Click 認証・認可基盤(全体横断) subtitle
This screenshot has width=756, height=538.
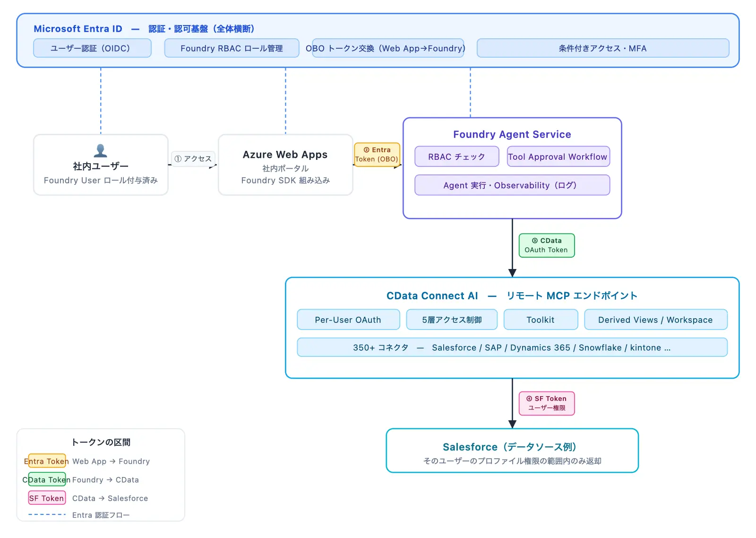pyautogui.click(x=202, y=29)
